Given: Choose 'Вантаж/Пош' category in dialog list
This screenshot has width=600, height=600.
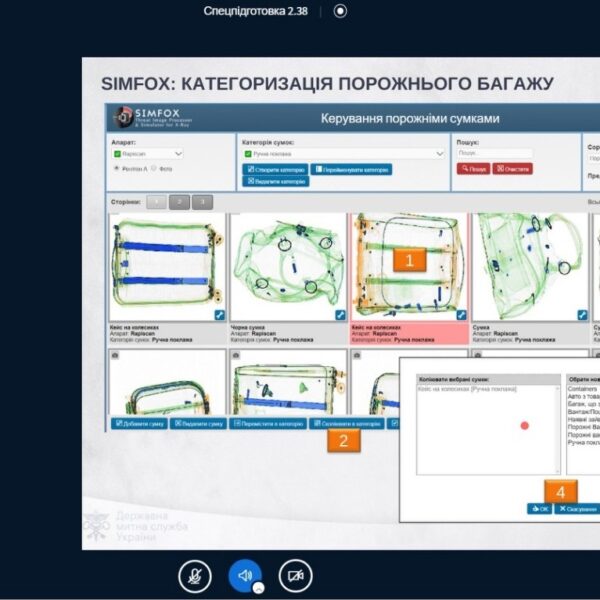Looking at the screenshot, I should click(584, 412).
